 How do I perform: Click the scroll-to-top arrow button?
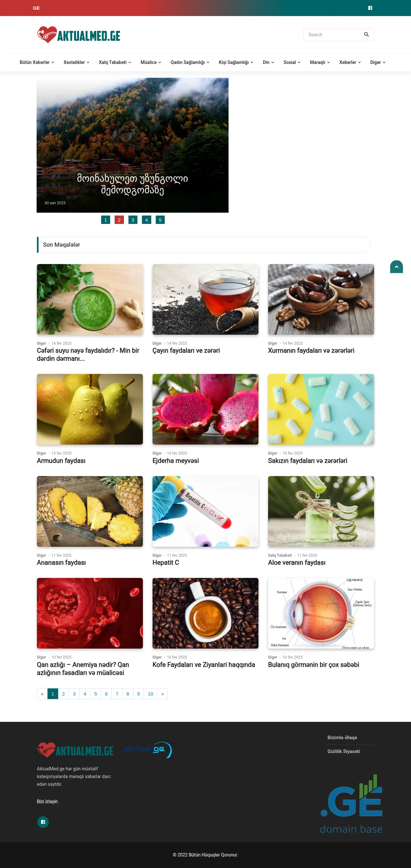tap(396, 267)
